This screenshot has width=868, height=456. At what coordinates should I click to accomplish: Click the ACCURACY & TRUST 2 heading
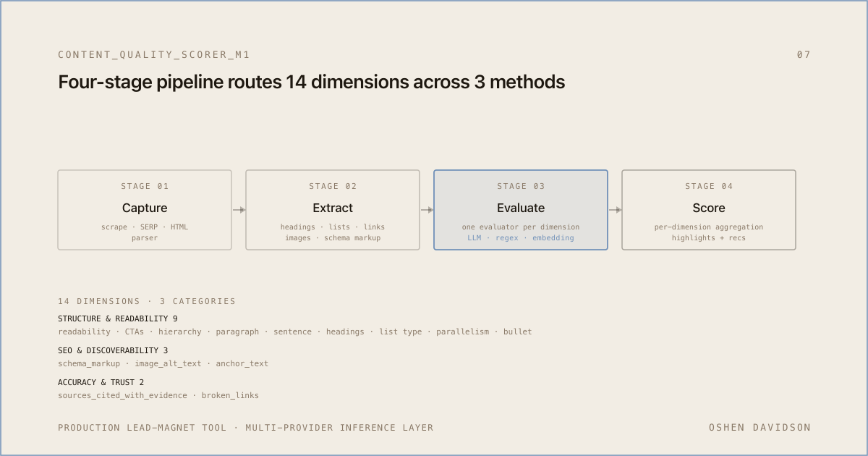tap(101, 382)
